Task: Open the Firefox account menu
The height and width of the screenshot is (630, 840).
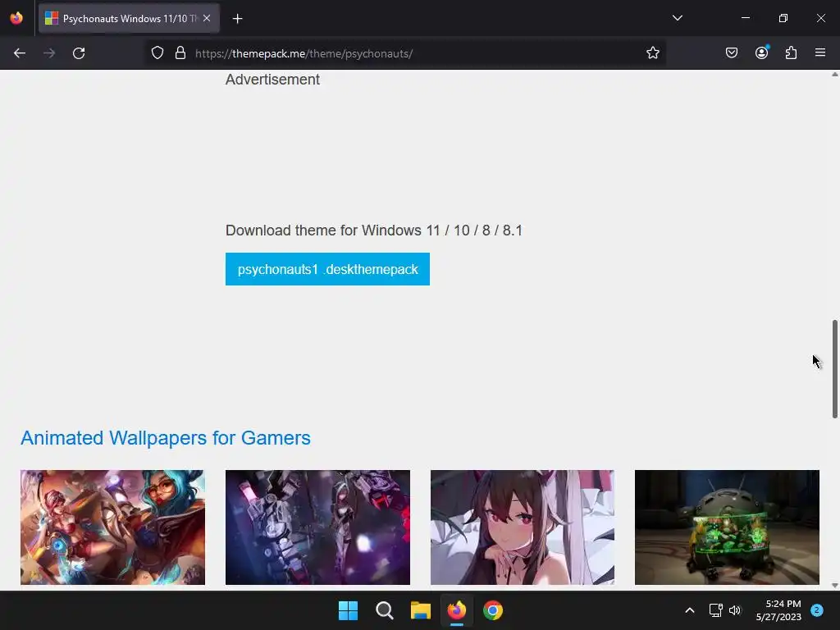Action: click(x=762, y=52)
